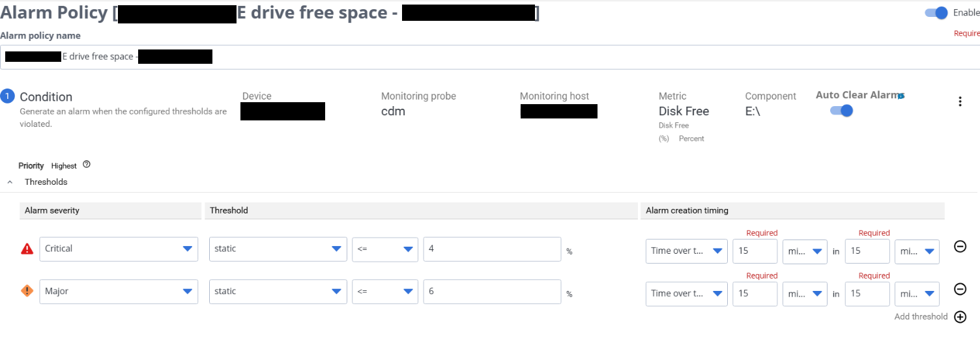980x343 pixels.
Task: Click the three-dot condition options menu
Action: pyautogui.click(x=959, y=102)
